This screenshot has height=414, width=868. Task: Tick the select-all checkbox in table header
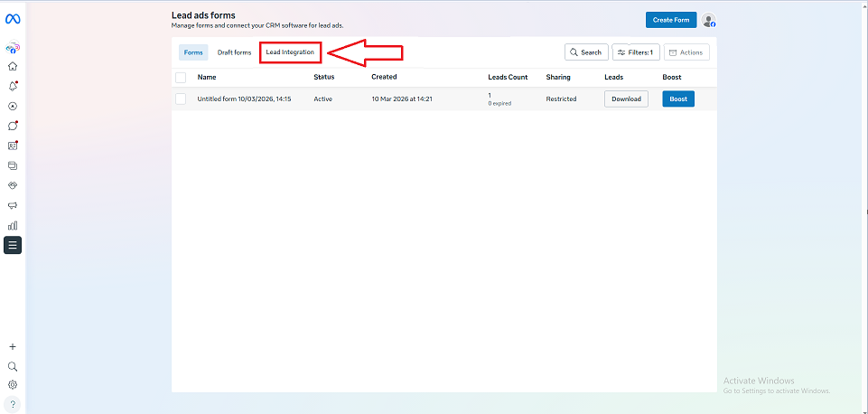(181, 78)
